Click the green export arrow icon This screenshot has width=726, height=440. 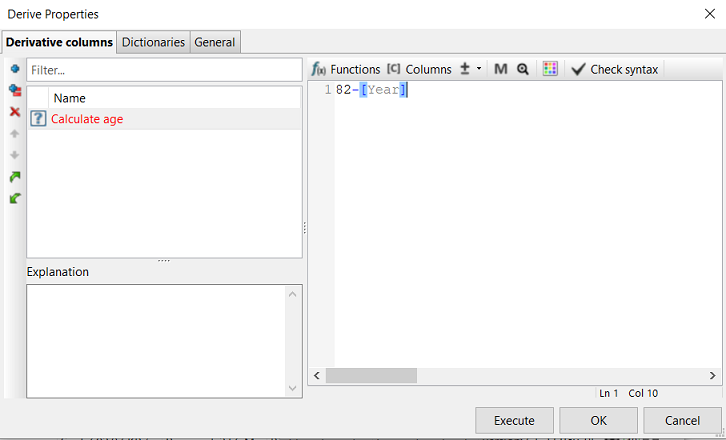[x=14, y=177]
